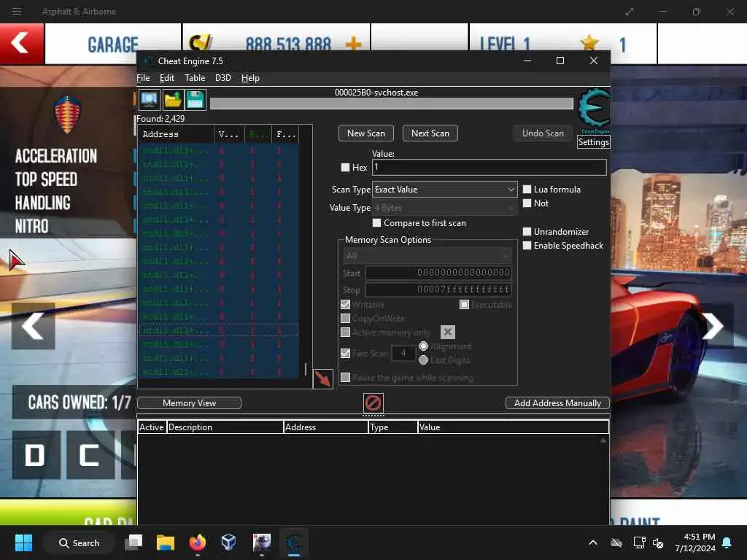Click the taskbar Search box

point(79,542)
